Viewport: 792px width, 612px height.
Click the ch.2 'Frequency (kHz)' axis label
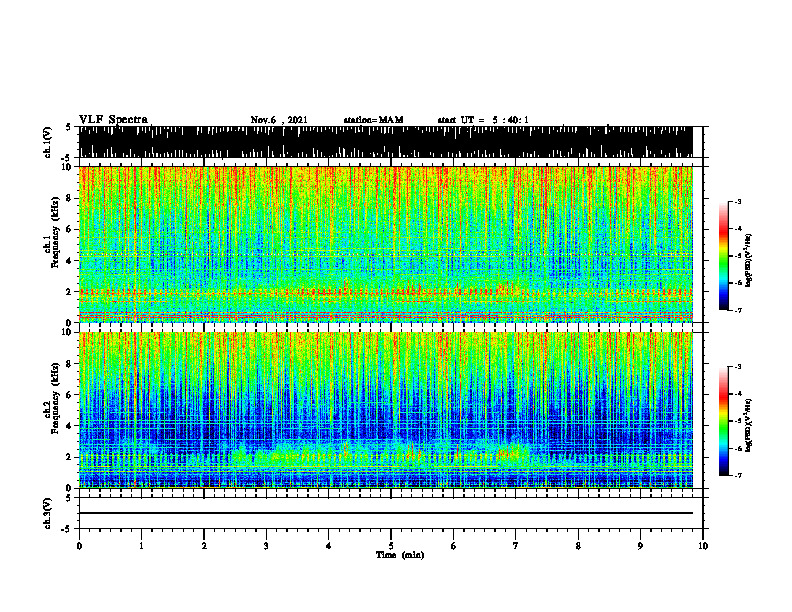coord(55,398)
